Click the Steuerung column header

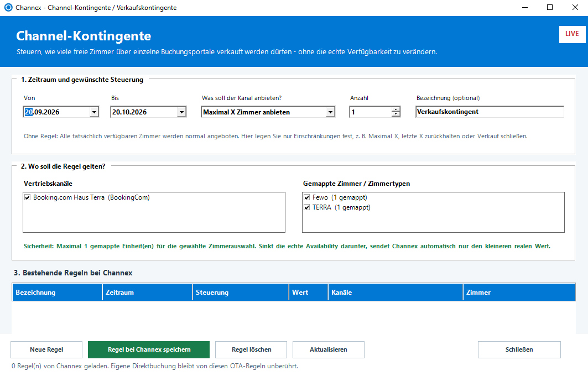coord(241,293)
